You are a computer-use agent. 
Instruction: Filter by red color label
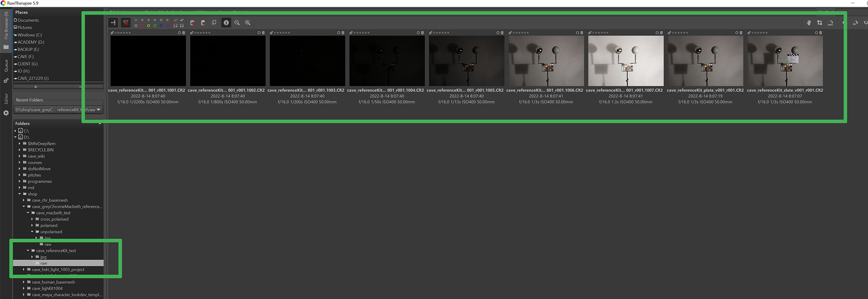pyautogui.click(x=142, y=26)
